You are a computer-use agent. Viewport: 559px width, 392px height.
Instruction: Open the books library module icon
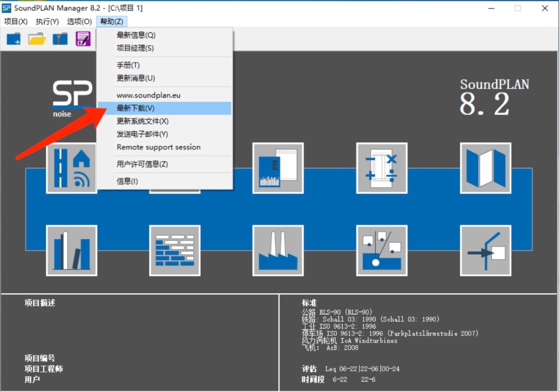(x=72, y=250)
